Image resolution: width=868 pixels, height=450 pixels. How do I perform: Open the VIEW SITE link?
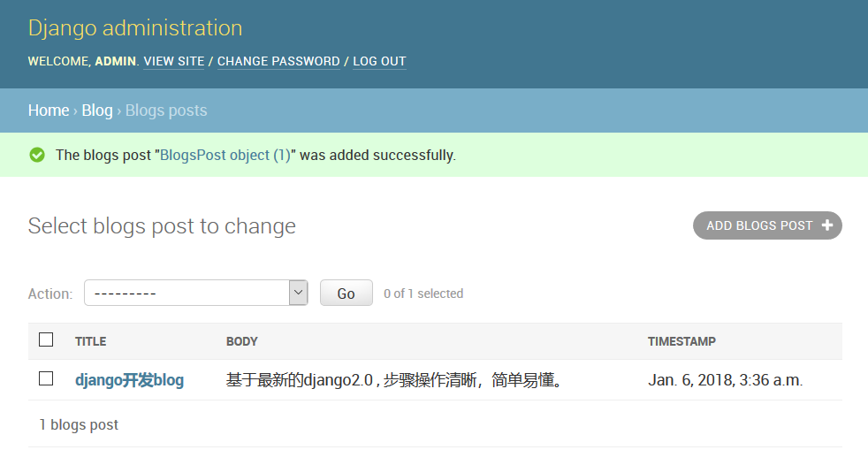click(173, 61)
